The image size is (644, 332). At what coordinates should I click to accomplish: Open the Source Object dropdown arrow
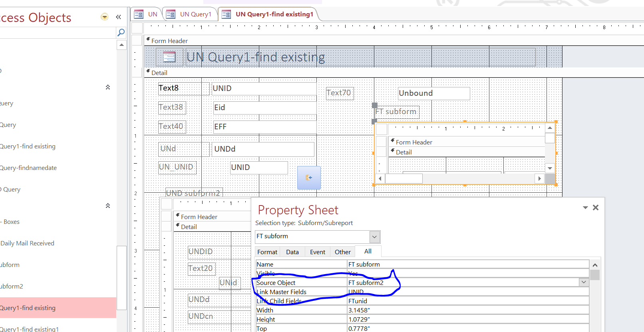[x=584, y=282]
